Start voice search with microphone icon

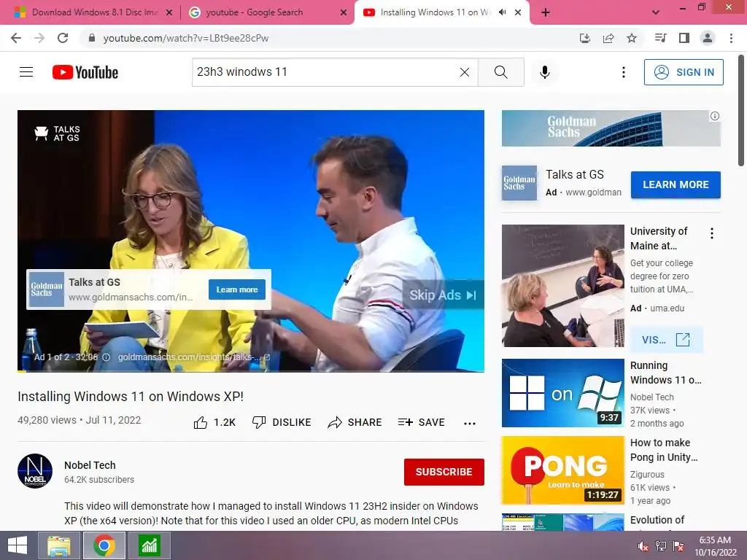tap(544, 72)
